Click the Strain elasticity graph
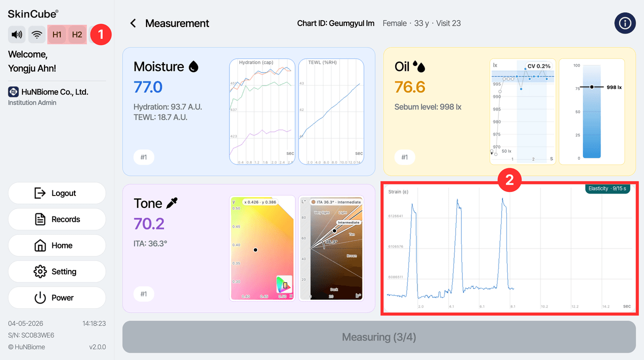This screenshot has width=644, height=360. pyautogui.click(x=508, y=248)
